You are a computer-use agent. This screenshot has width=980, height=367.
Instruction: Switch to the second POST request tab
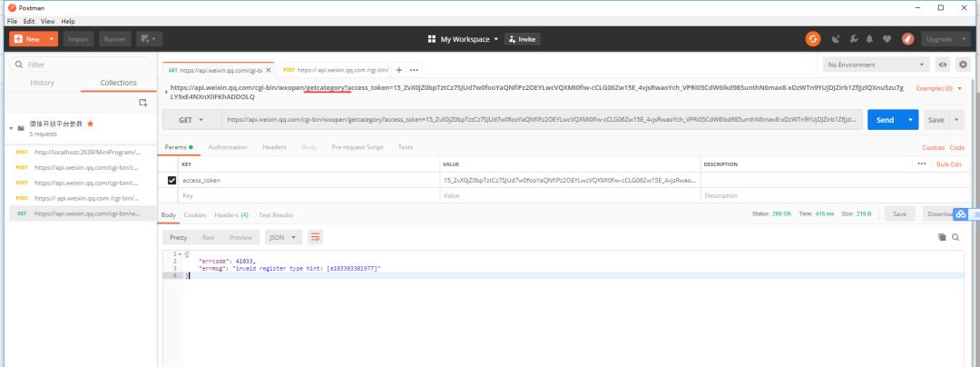coord(336,70)
